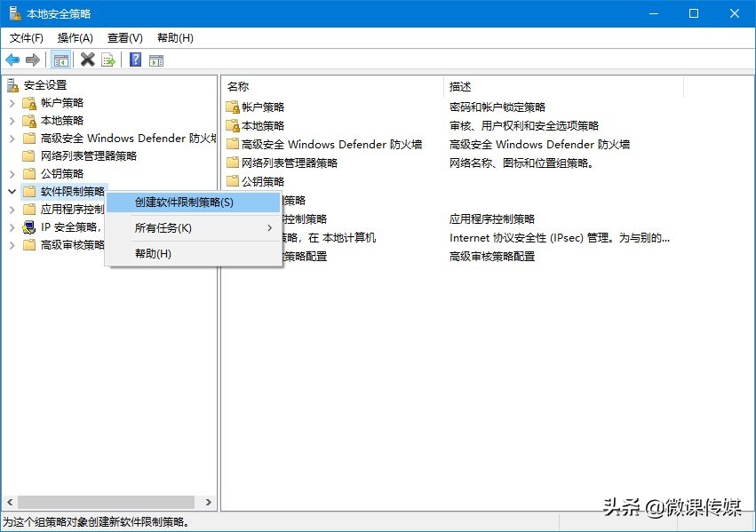Click the window title bar app icon
756x532 pixels.
(x=14, y=13)
